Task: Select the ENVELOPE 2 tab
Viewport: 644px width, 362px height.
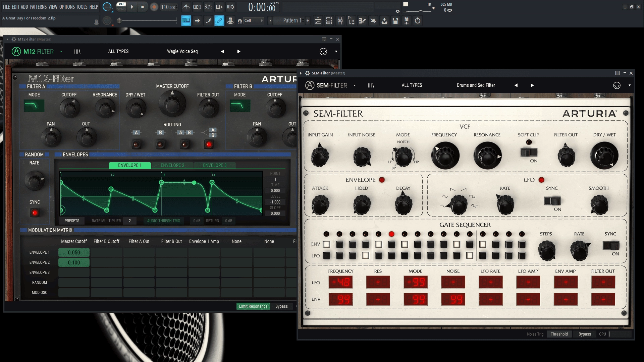Action: click(x=172, y=165)
